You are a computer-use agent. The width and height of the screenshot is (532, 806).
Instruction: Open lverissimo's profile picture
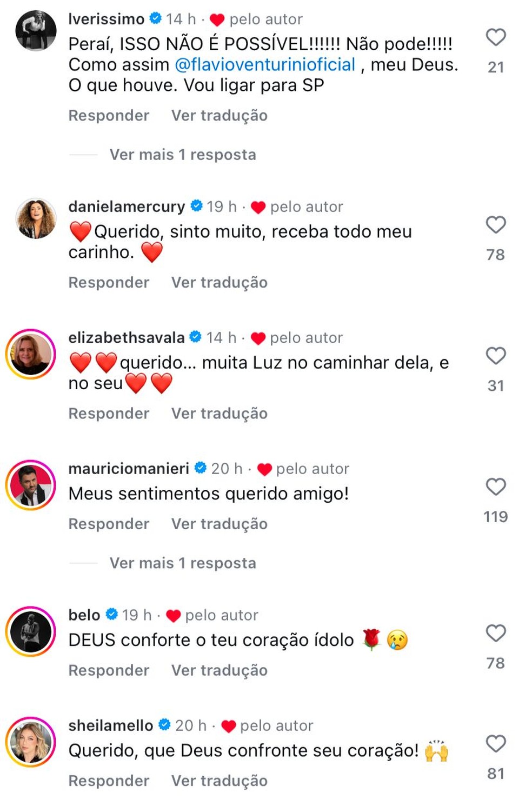pyautogui.click(x=36, y=30)
